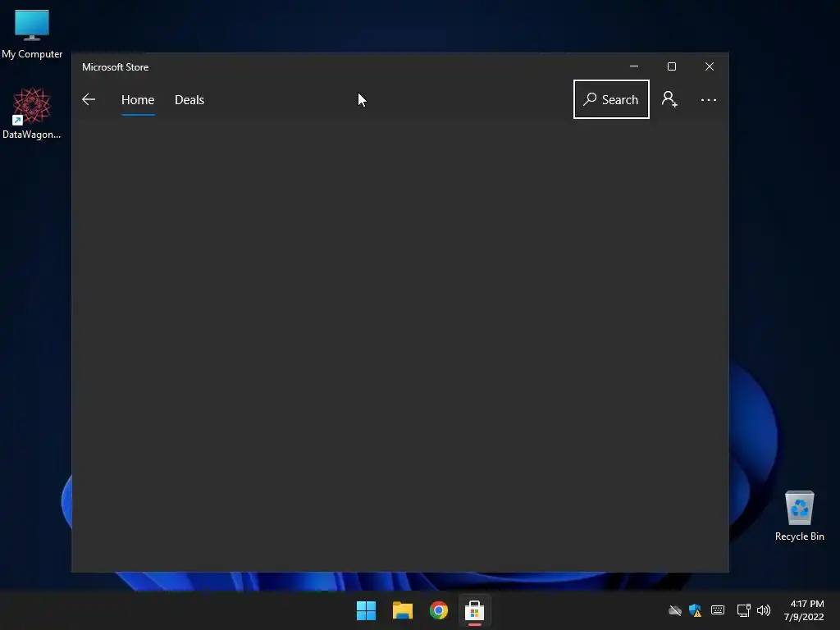Click the Microsoft Store window title text
This screenshot has width=840, height=630.
(115, 67)
